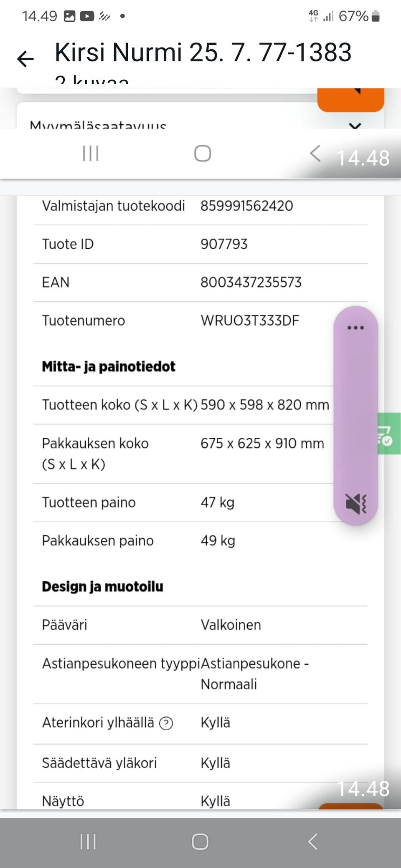This screenshot has width=401, height=868.
Task: Click help icon next to Aterinkori ylhäällä
Action: pyautogui.click(x=166, y=723)
